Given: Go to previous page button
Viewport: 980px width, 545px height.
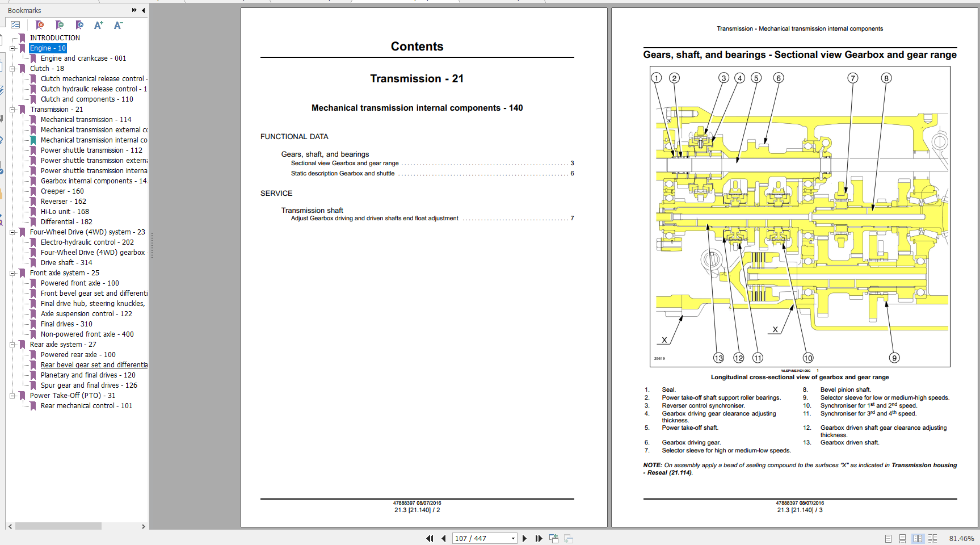Looking at the screenshot, I should 444,538.
